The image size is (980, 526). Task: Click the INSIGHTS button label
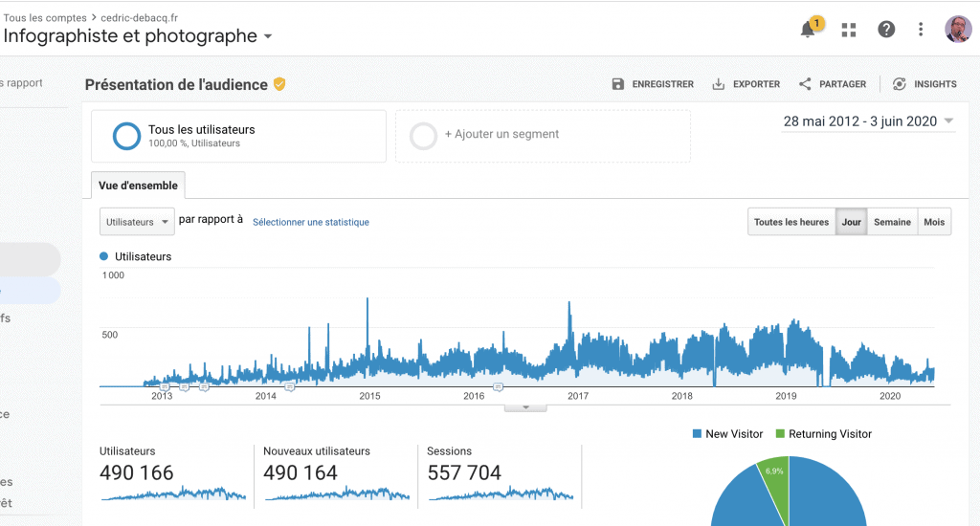pyautogui.click(x=935, y=84)
